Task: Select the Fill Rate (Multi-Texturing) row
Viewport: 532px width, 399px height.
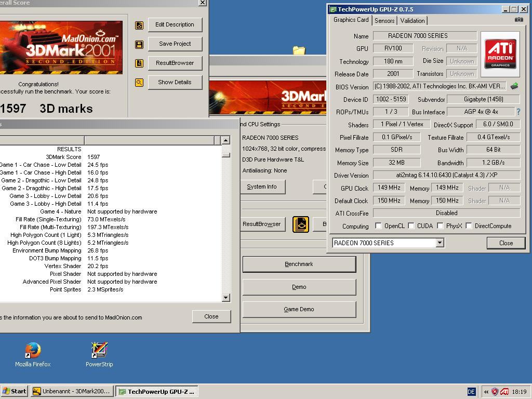Action: coord(111,228)
